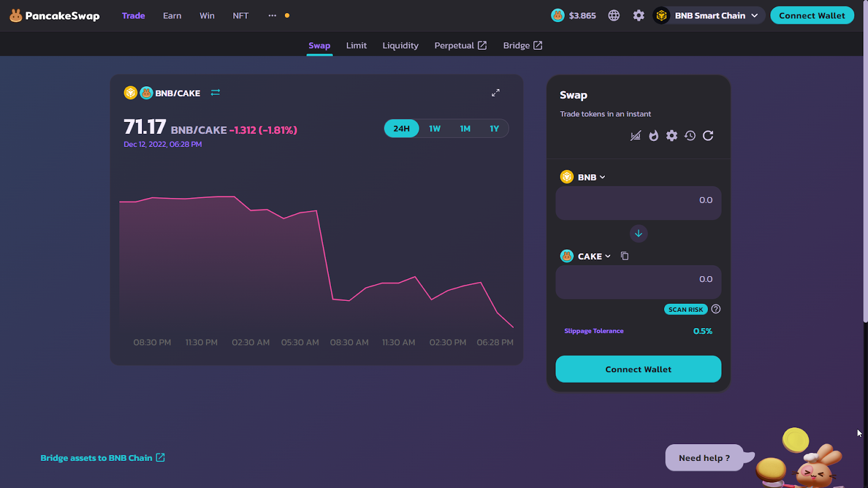Select the 1Y chart timeframe
Viewport: 868px width, 488px height.
click(494, 129)
